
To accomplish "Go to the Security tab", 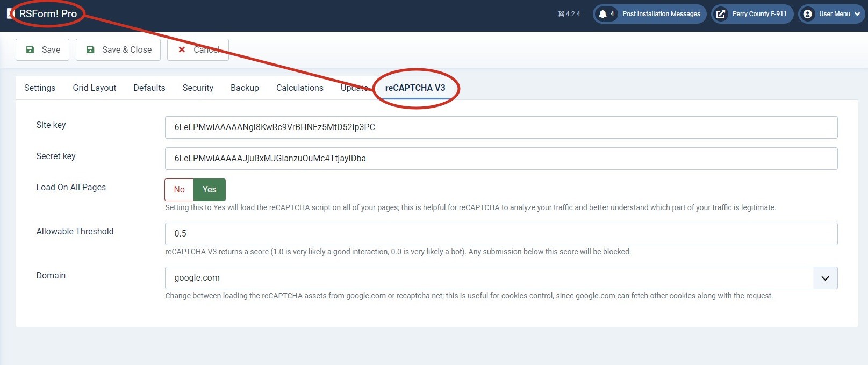I will click(x=198, y=88).
